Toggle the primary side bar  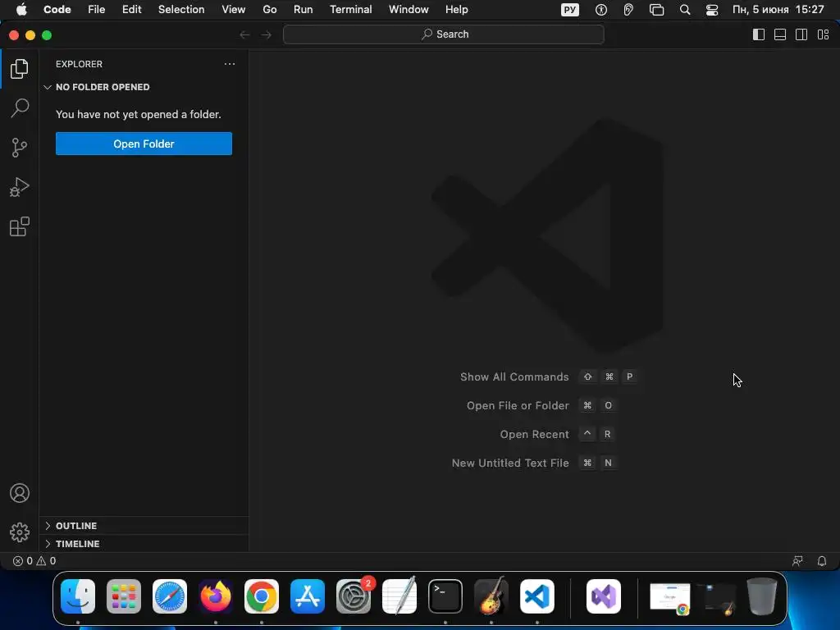759,34
